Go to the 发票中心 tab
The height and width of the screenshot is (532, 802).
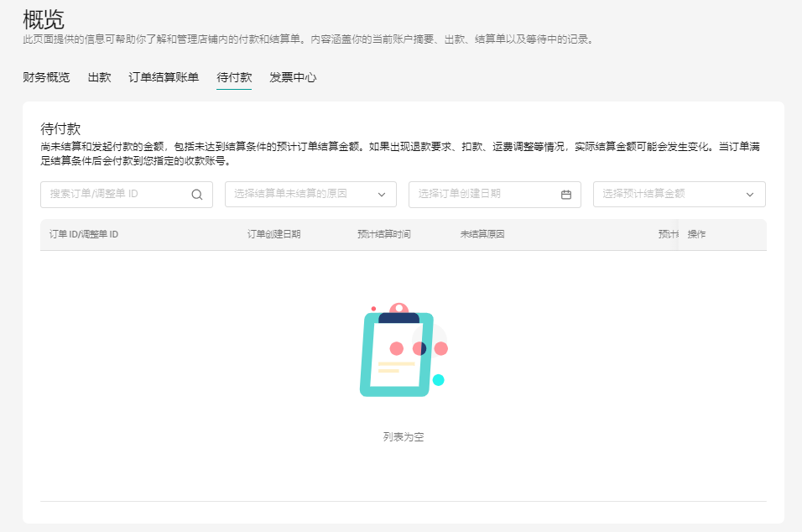coord(293,77)
